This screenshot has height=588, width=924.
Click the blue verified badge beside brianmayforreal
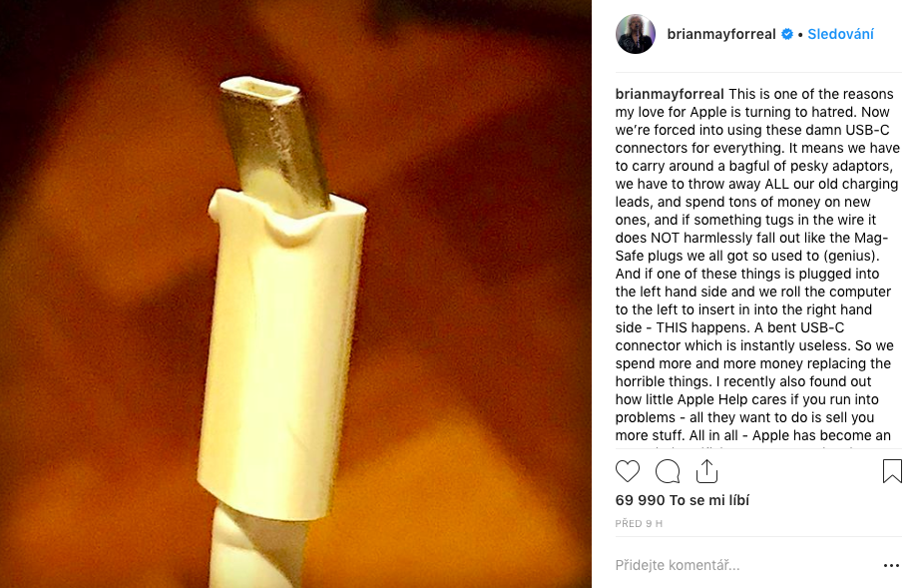(x=787, y=33)
